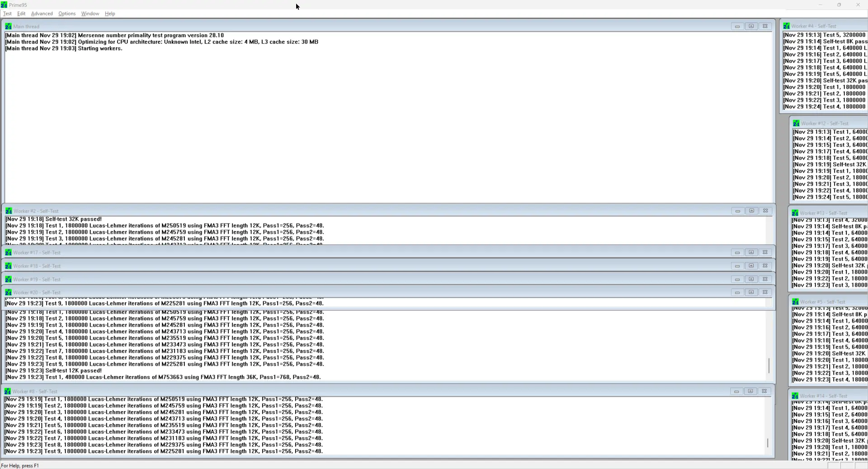Viewport: 868px width, 469px height.
Task: Open the Test menu
Action: [x=7, y=14]
